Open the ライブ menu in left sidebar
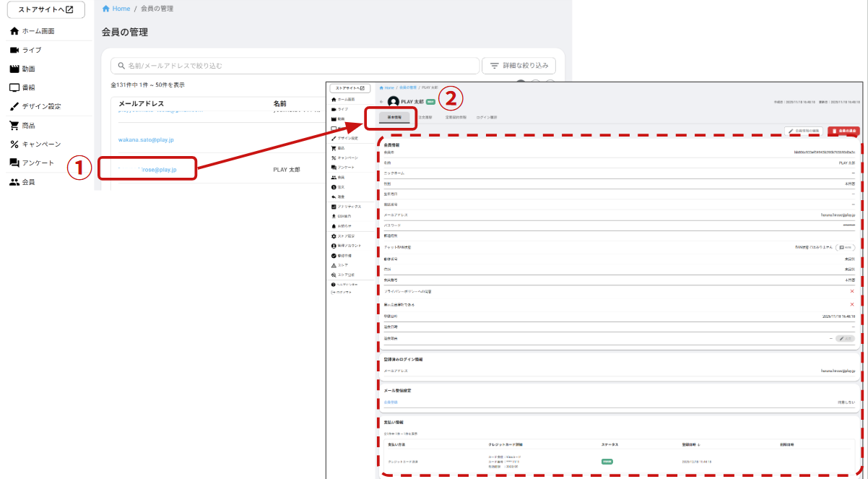The height and width of the screenshot is (479, 868). (x=32, y=50)
